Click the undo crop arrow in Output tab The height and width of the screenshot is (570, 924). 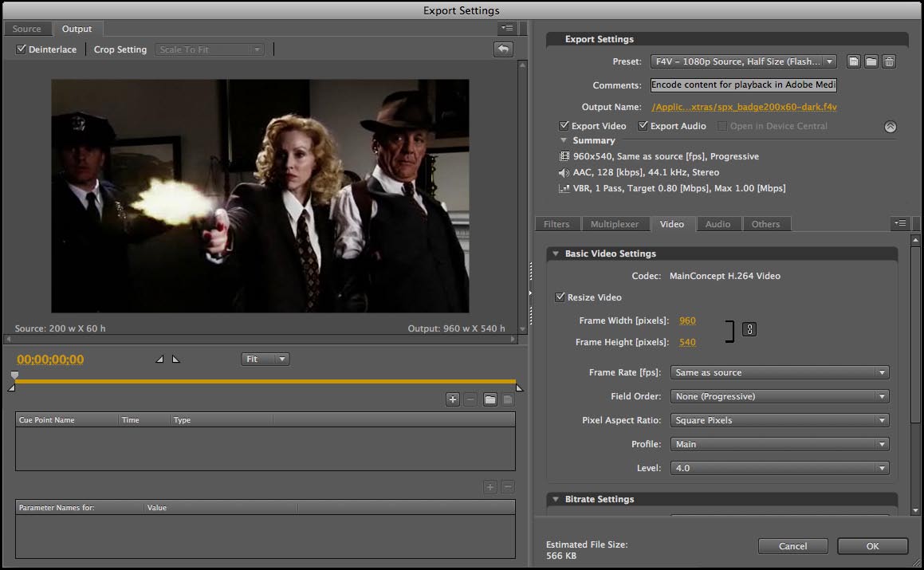coord(502,49)
